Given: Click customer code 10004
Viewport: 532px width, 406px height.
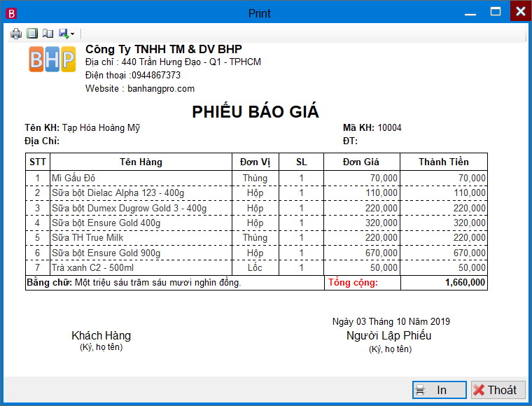Looking at the screenshot, I should click(389, 128).
